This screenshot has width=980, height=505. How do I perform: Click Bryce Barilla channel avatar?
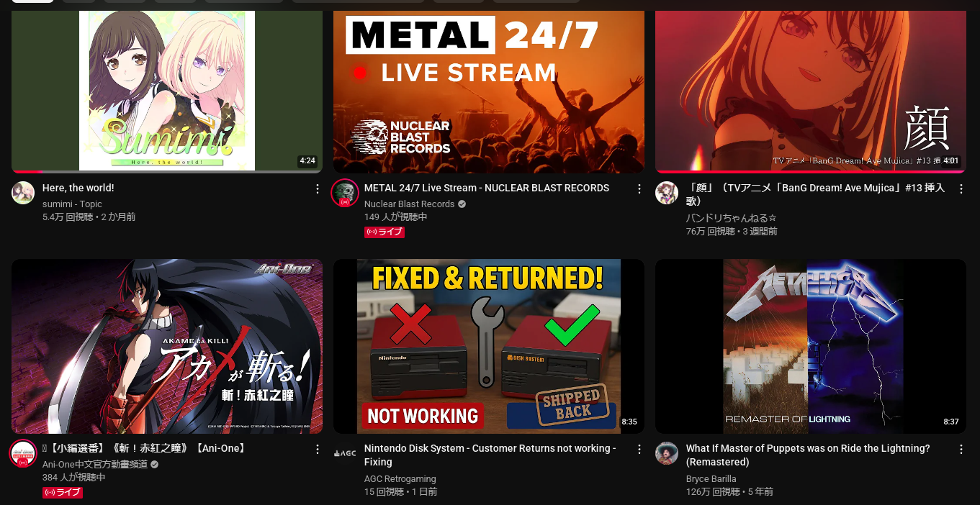[667, 453]
